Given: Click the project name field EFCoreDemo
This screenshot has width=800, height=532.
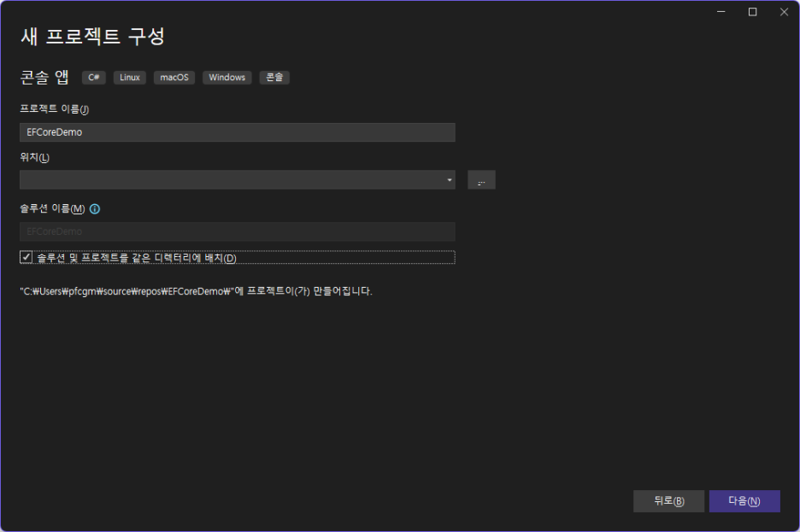Looking at the screenshot, I should pos(238,132).
